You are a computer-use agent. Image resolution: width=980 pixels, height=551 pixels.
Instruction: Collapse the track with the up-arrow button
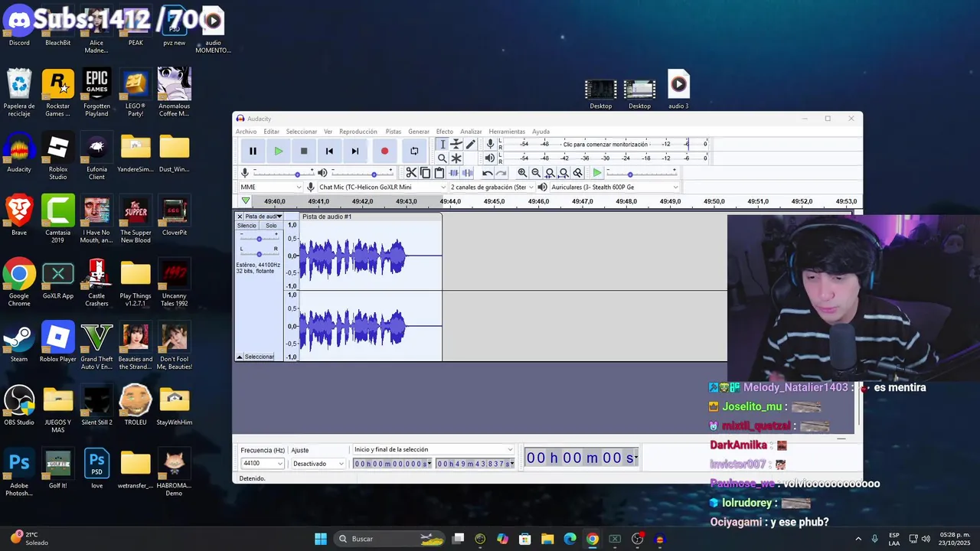coord(240,357)
